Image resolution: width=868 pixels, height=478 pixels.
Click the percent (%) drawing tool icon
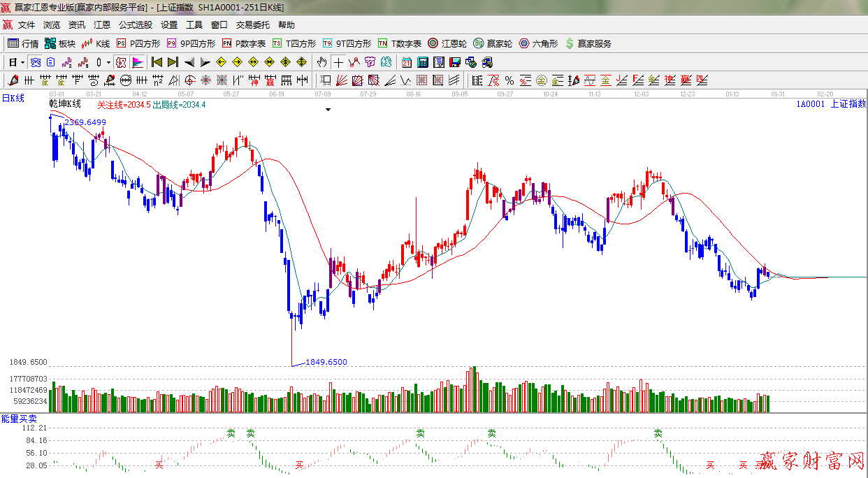pos(509,80)
